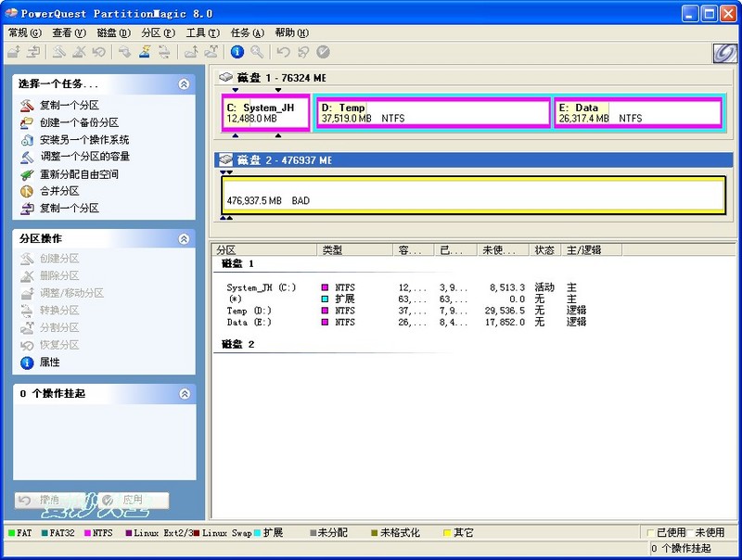Viewport: 742px width, 560px height.
Task: Click the 应用 button
Action: (133, 500)
